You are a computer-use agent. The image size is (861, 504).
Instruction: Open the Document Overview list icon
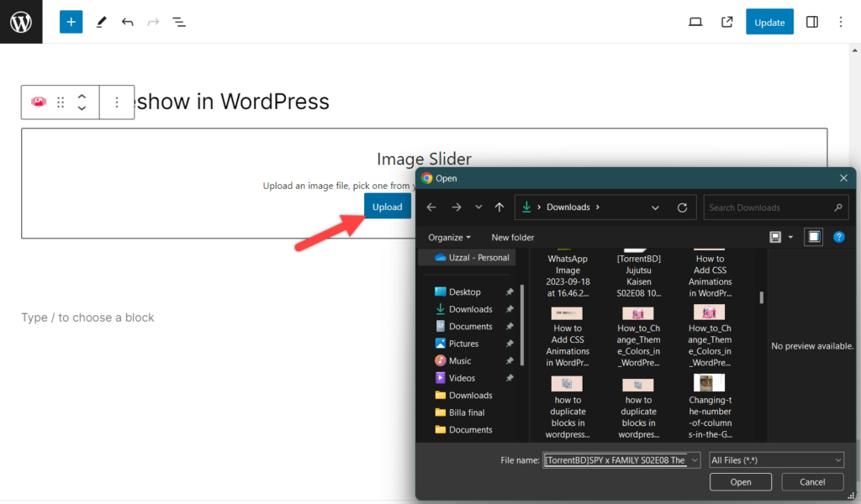click(x=178, y=21)
